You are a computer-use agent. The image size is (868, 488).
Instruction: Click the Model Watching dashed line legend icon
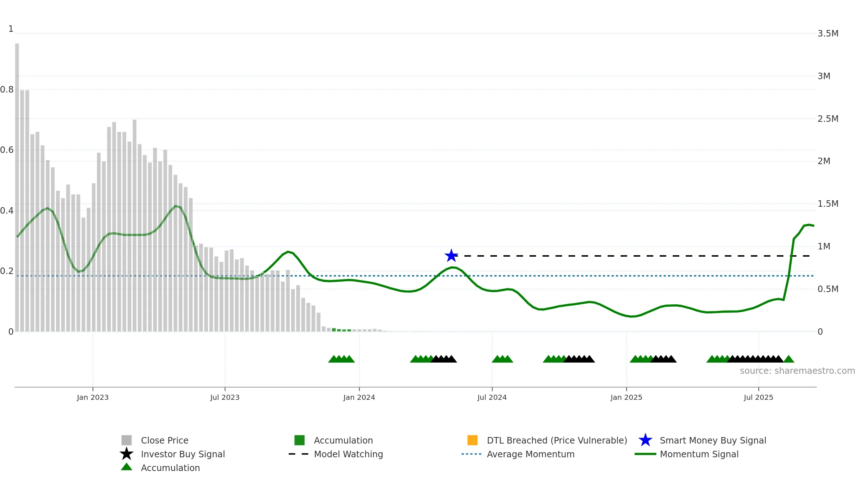tap(298, 454)
